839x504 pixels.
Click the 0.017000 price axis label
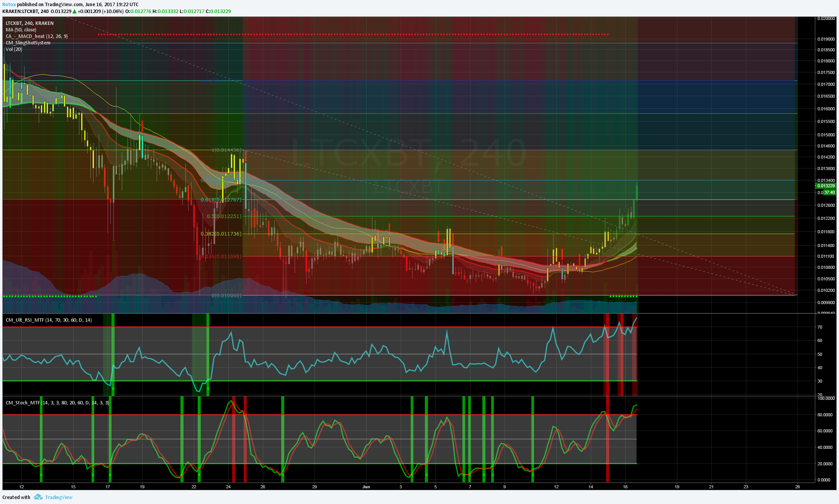coord(826,84)
